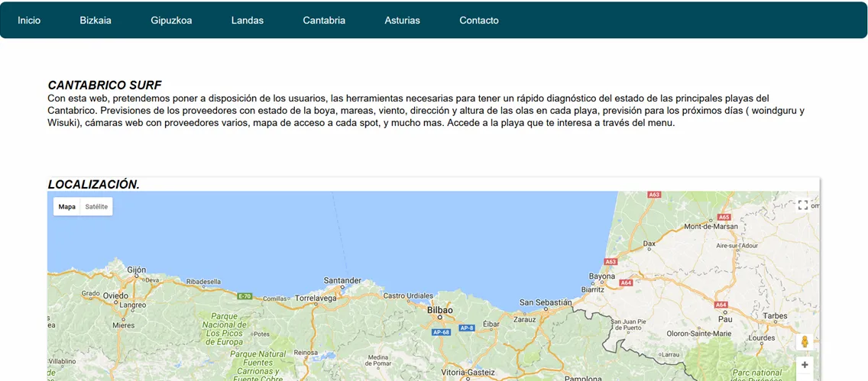
Task: Click Santander on the map
Action: (x=342, y=280)
